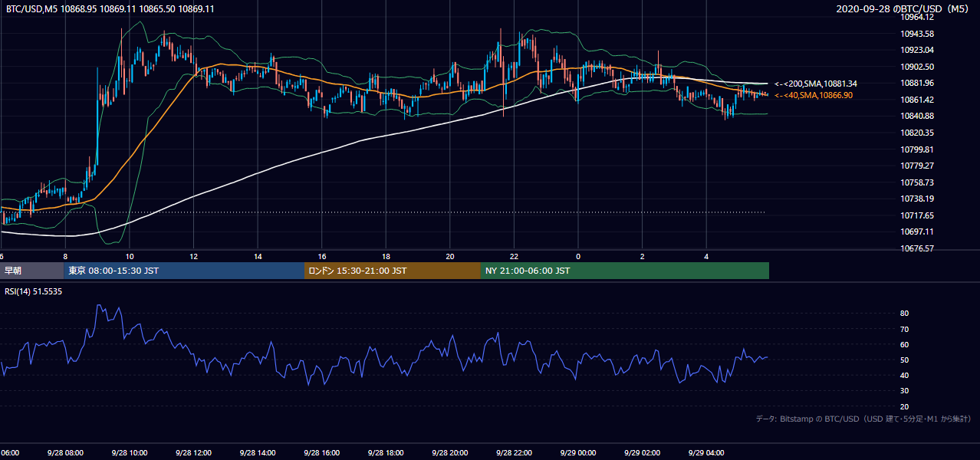Select price axis value 10943.58
The width and height of the screenshot is (980, 460).
pyautogui.click(x=918, y=34)
